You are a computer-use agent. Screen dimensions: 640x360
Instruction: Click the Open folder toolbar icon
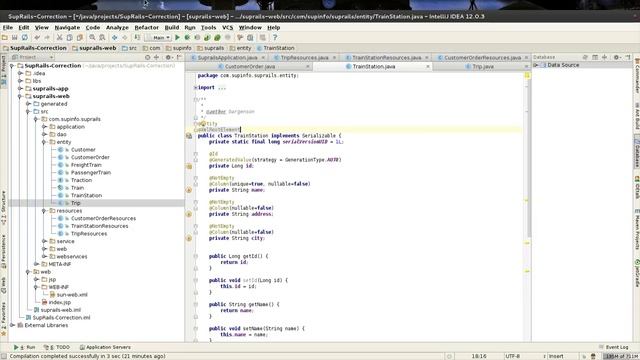[4, 38]
